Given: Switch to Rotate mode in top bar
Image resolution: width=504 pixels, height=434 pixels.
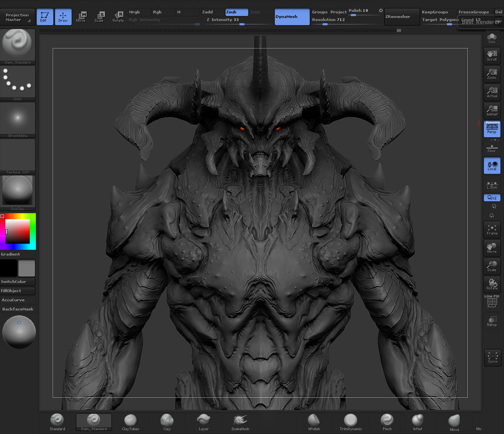Looking at the screenshot, I should pos(118,17).
